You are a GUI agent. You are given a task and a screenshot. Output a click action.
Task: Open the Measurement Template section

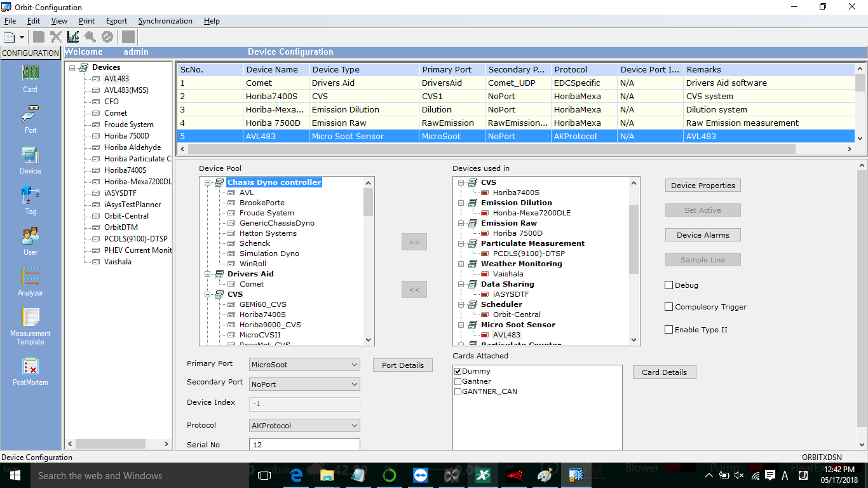(x=30, y=327)
